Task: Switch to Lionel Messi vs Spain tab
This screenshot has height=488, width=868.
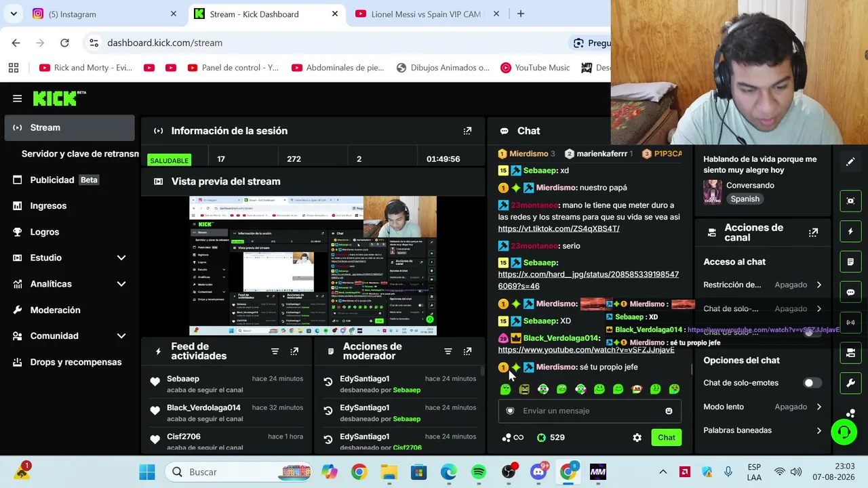Action: pos(427,14)
